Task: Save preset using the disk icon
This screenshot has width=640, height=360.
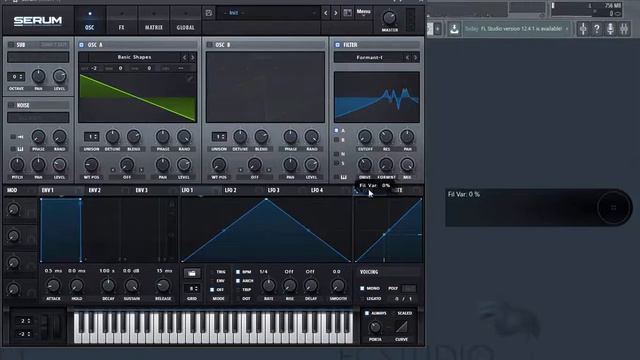Action: pos(209,13)
